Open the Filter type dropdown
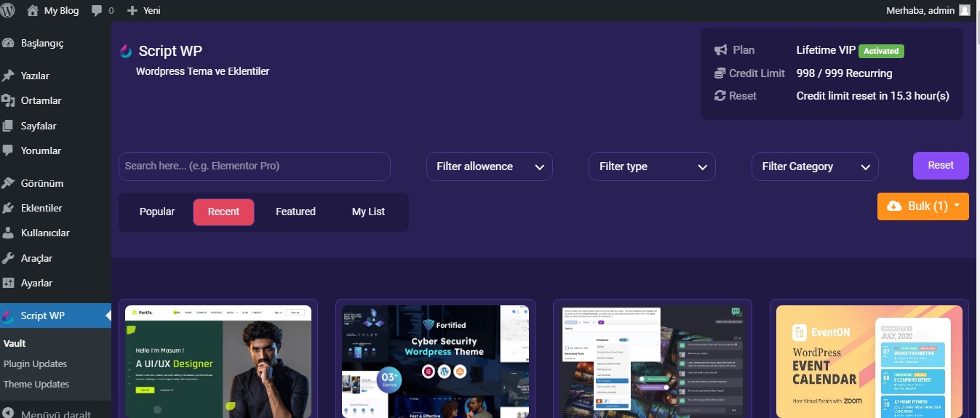The width and height of the screenshot is (980, 418). (652, 166)
